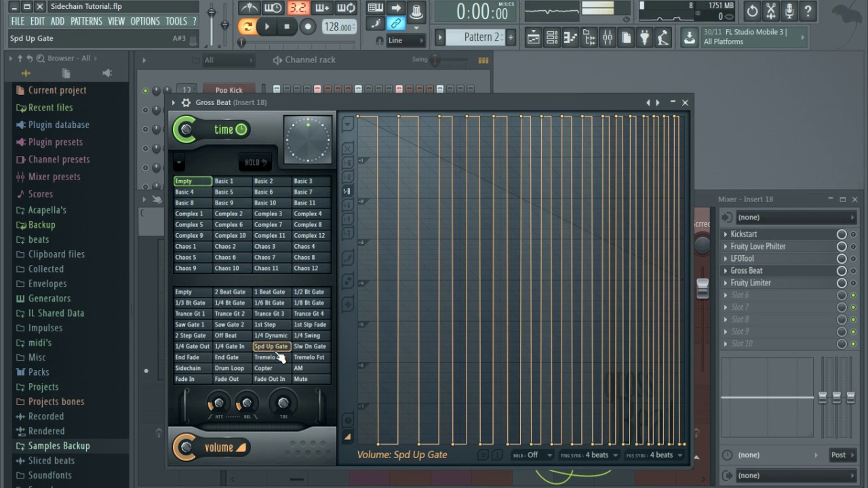Image resolution: width=868 pixels, height=488 pixels.
Task: Click the ATT attack knob
Action: pos(218,403)
